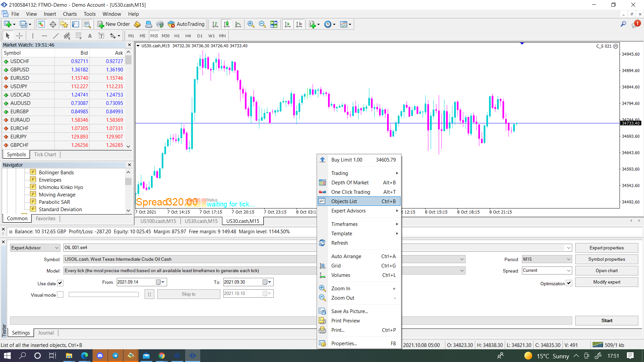Toggle chart auto scroll icon
This screenshot has width=644, height=362.
(287, 24)
